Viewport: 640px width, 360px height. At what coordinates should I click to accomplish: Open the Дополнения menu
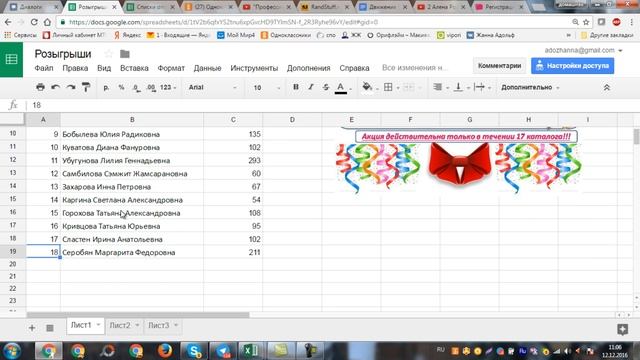point(309,68)
